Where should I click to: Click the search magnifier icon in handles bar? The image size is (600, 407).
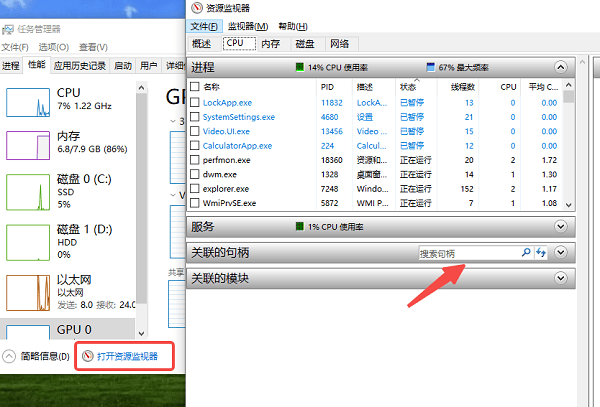pos(526,252)
